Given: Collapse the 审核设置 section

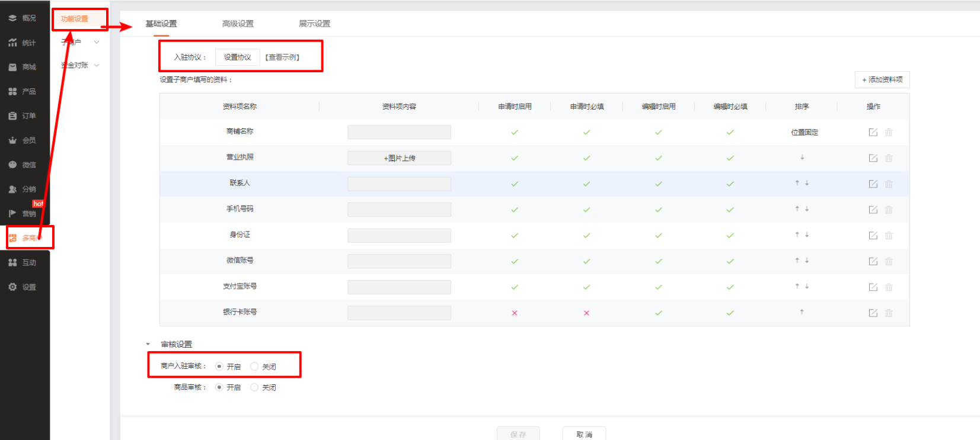Looking at the screenshot, I should (x=148, y=344).
